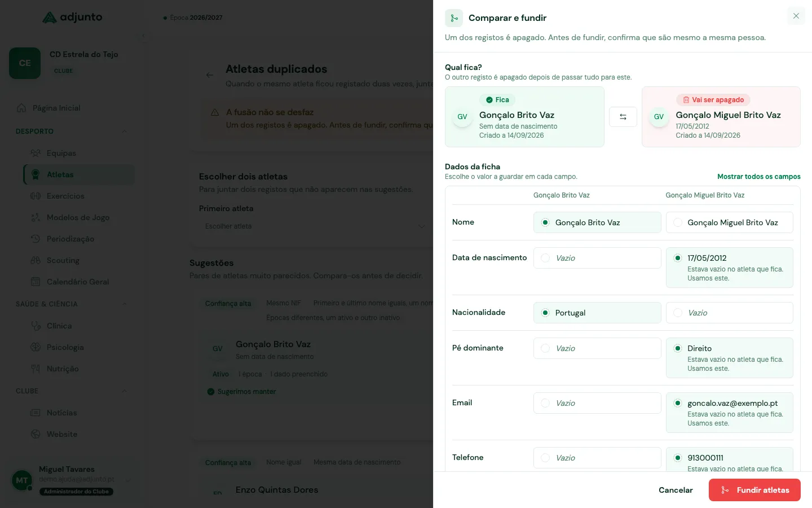Open the Equipas menu item
Screen dimensions: 812x508
coord(79,153)
